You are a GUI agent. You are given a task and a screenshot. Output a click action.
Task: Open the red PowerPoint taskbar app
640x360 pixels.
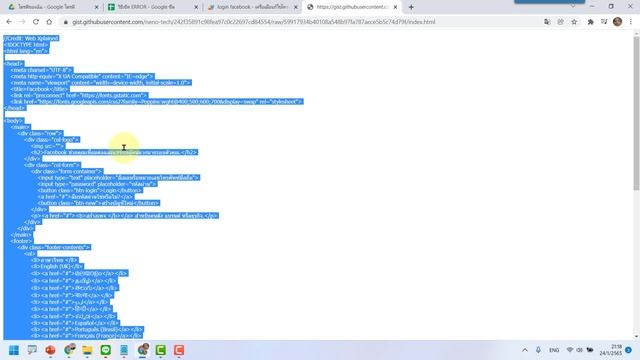click(50, 350)
